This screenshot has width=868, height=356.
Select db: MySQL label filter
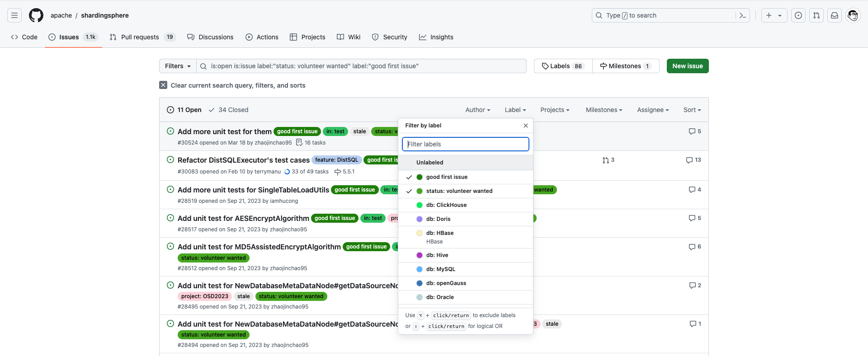[x=466, y=269]
